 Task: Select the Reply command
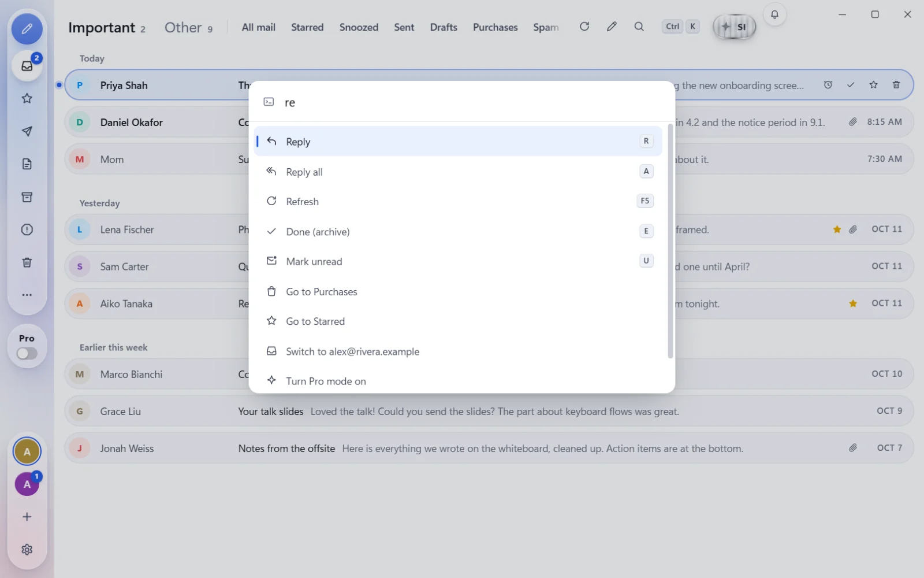point(458,142)
